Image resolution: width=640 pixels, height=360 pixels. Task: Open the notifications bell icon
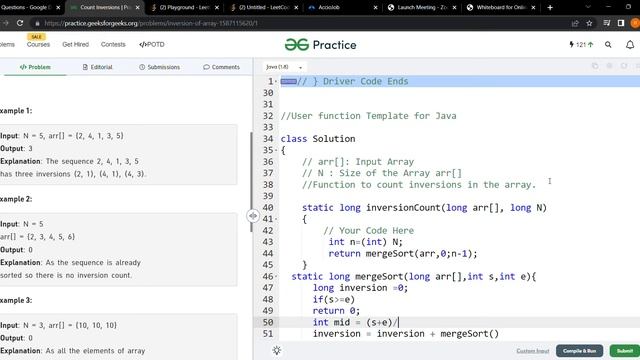coord(630,44)
